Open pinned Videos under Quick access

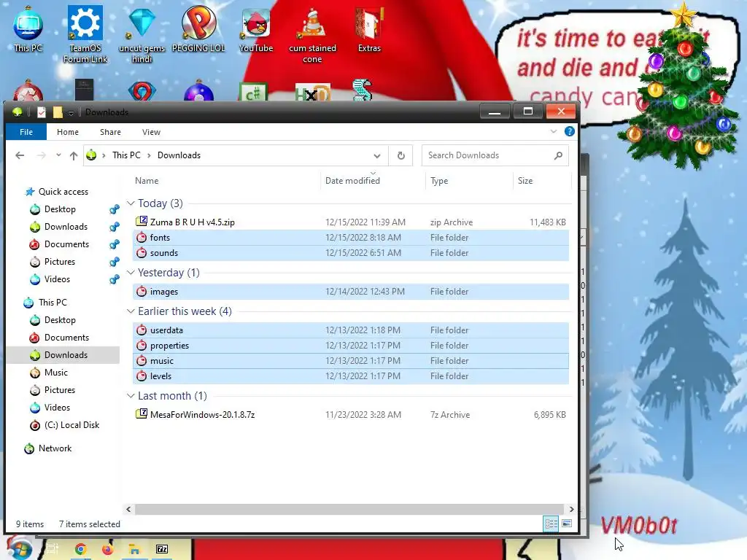click(x=57, y=279)
